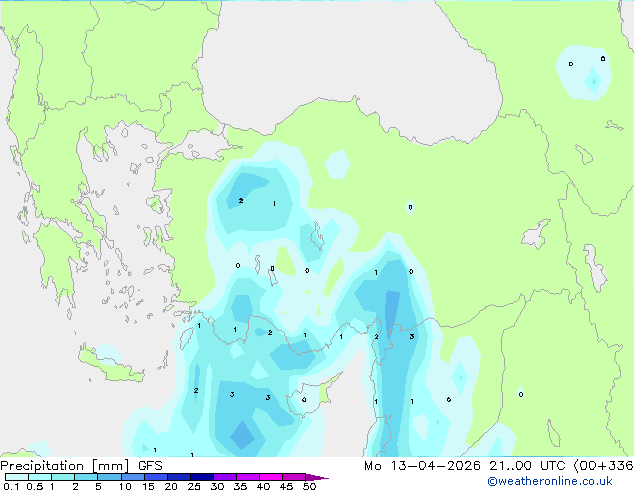Click the 0.5–1 mm legend color swatch
The height and width of the screenshot is (490, 634).
click(x=40, y=477)
